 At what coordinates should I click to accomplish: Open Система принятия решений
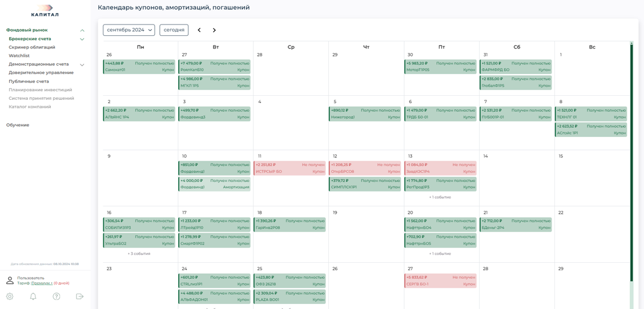42,98
